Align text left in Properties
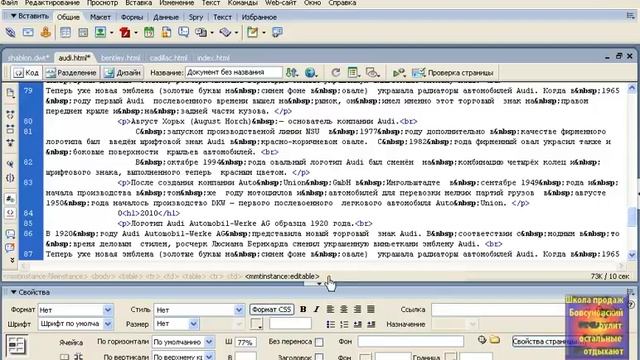 (330, 309)
